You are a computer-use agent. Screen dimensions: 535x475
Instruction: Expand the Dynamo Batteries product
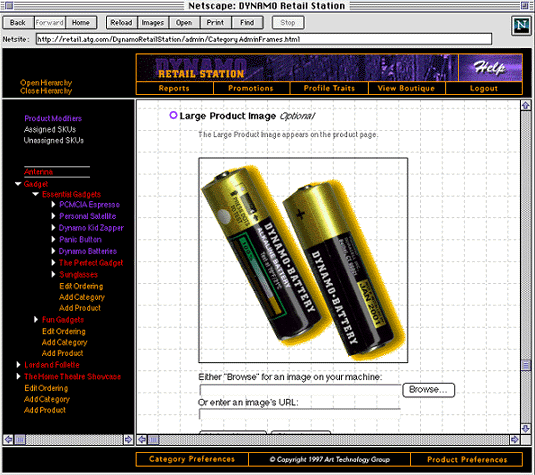click(x=53, y=251)
